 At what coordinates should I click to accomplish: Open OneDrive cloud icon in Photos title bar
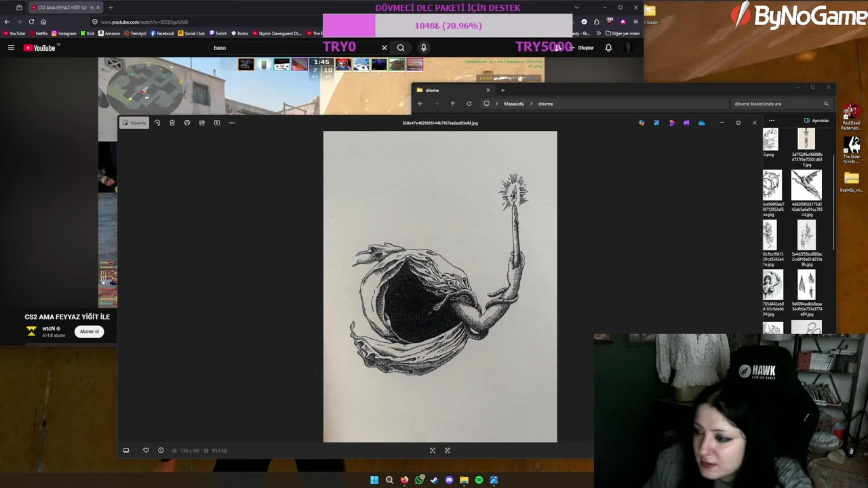click(701, 123)
